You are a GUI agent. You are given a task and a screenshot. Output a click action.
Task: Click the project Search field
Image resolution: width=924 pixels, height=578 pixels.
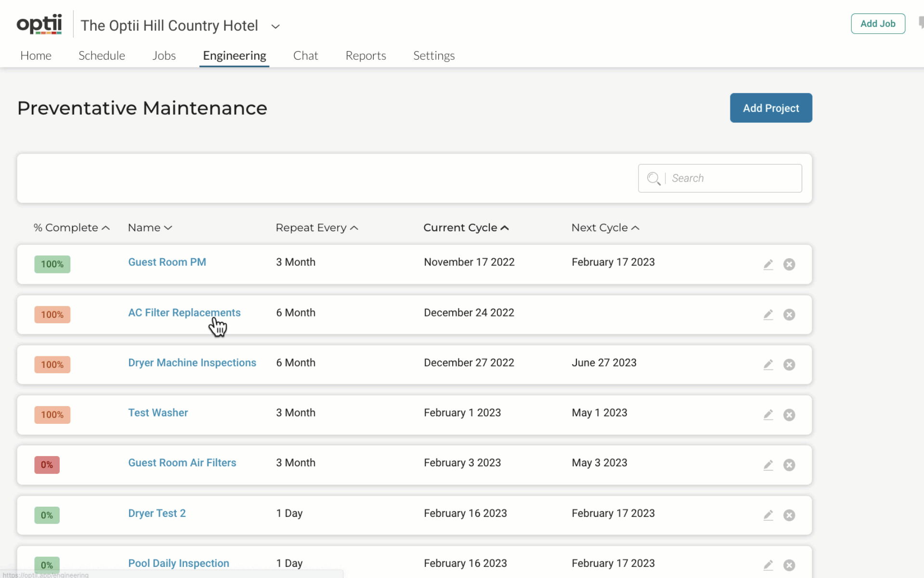click(x=732, y=178)
